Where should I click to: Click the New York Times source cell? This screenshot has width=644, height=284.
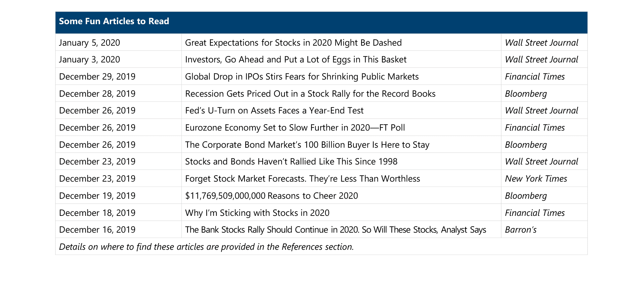click(535, 179)
